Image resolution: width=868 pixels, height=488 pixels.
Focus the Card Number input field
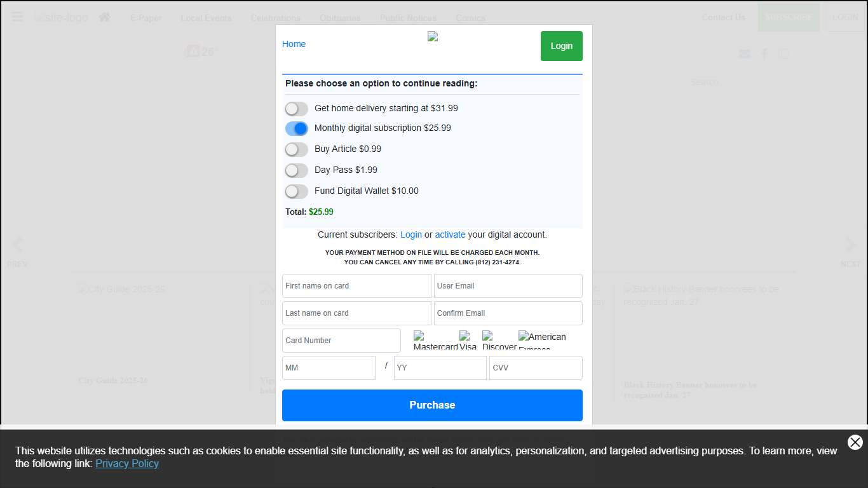(x=341, y=341)
